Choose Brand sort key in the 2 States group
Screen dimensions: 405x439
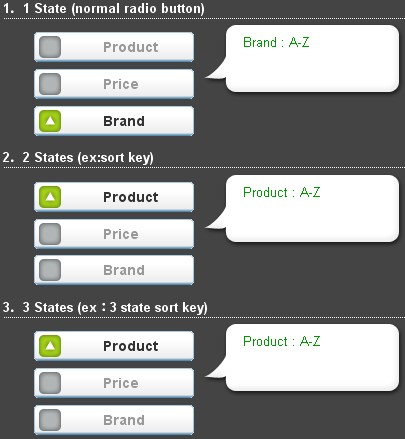tap(114, 270)
